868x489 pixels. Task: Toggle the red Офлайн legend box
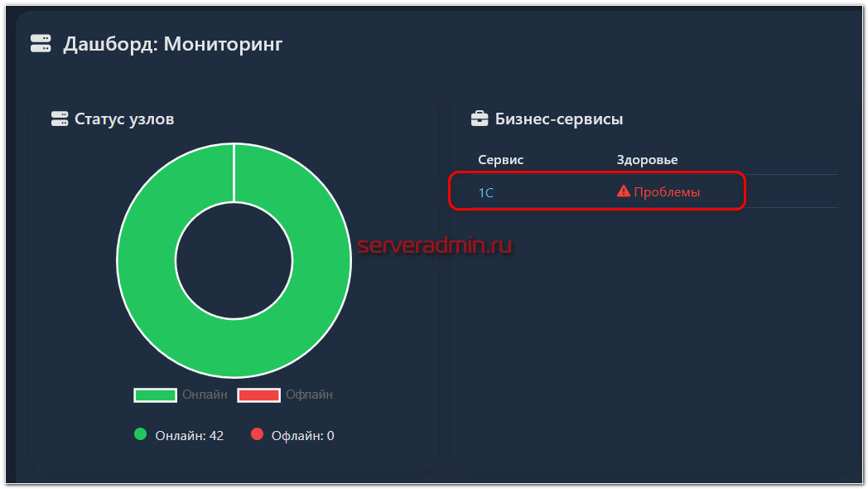258,395
